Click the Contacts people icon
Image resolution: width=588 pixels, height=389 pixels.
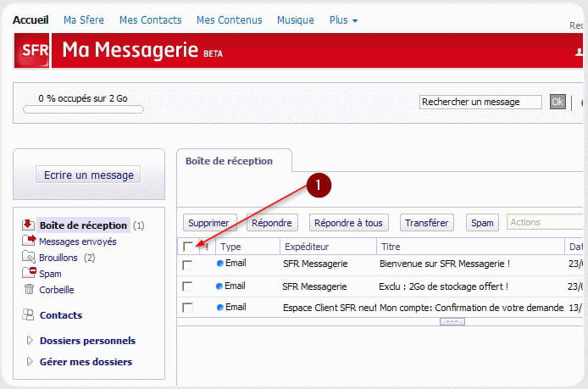click(28, 314)
